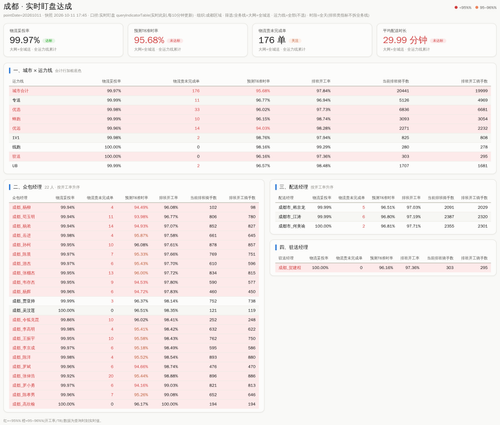Click the red 94.93% cell

click(141, 226)
